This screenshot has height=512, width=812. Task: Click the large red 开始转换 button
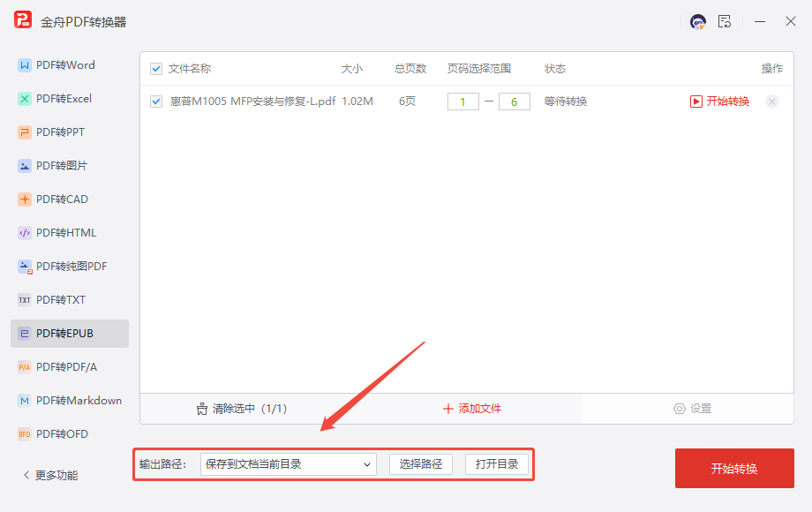(734, 469)
